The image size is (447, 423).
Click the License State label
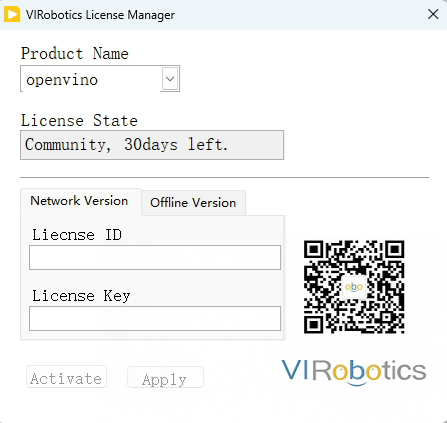click(x=79, y=120)
